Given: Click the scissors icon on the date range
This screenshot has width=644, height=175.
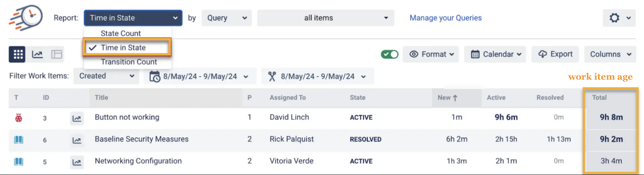Looking at the screenshot, I should pyautogui.click(x=272, y=76).
